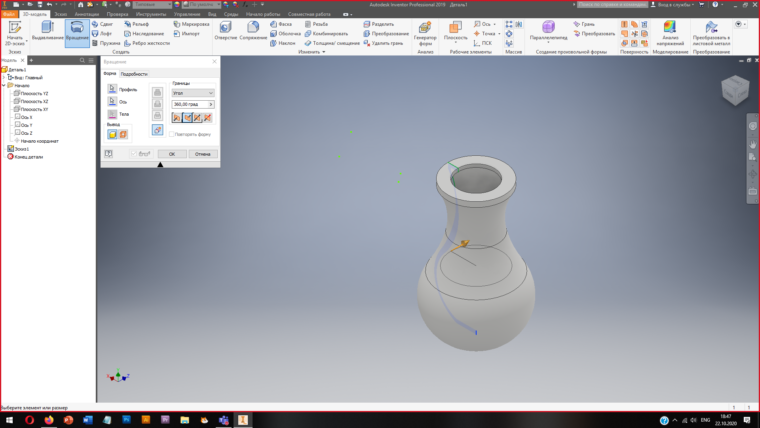This screenshot has width=760, height=428.
Task: Open the Инструменты ribbon tab
Action: click(x=151, y=14)
